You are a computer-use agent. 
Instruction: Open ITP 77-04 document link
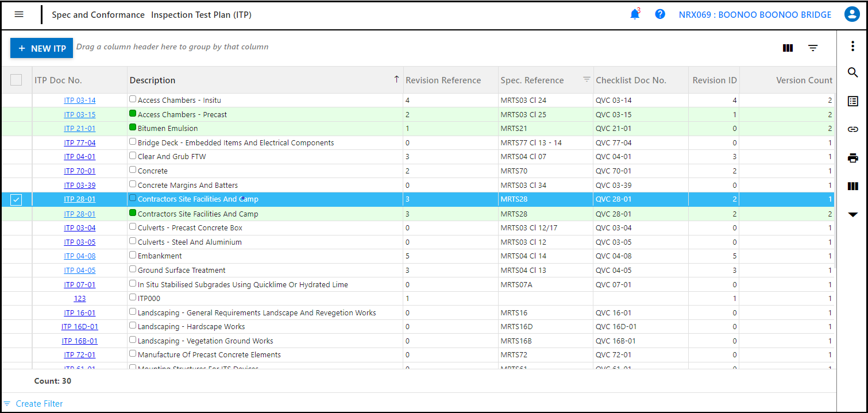pos(80,142)
